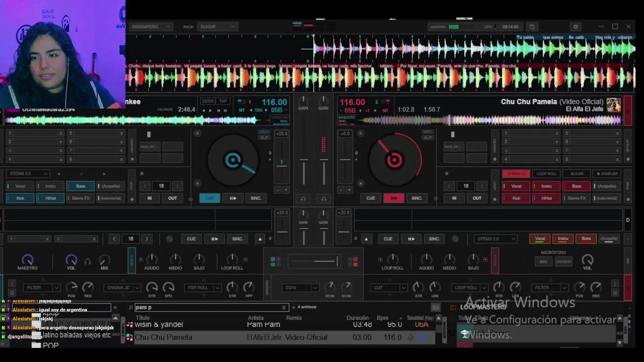
Task: Click loop OUT on right deck
Action: (477, 198)
